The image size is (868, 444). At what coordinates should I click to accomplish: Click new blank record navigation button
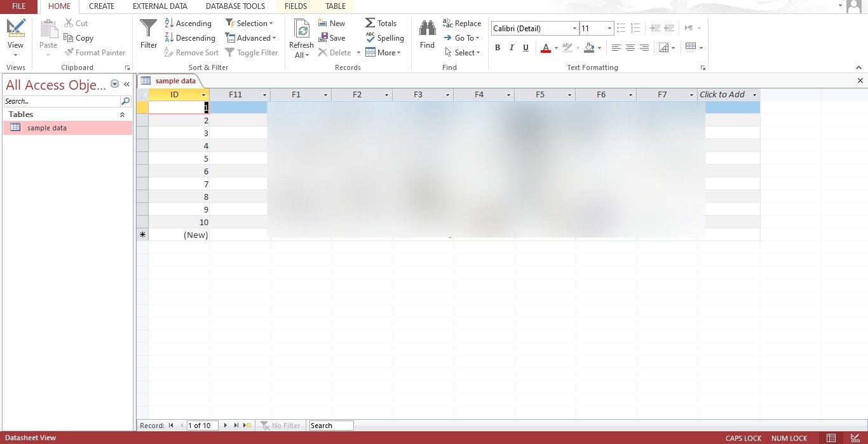(247, 426)
